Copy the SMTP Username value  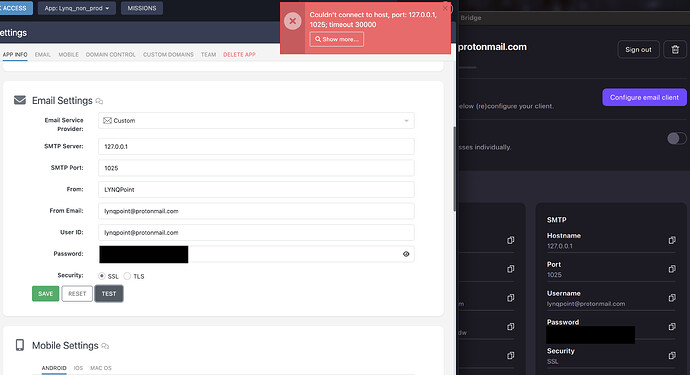pyautogui.click(x=672, y=298)
